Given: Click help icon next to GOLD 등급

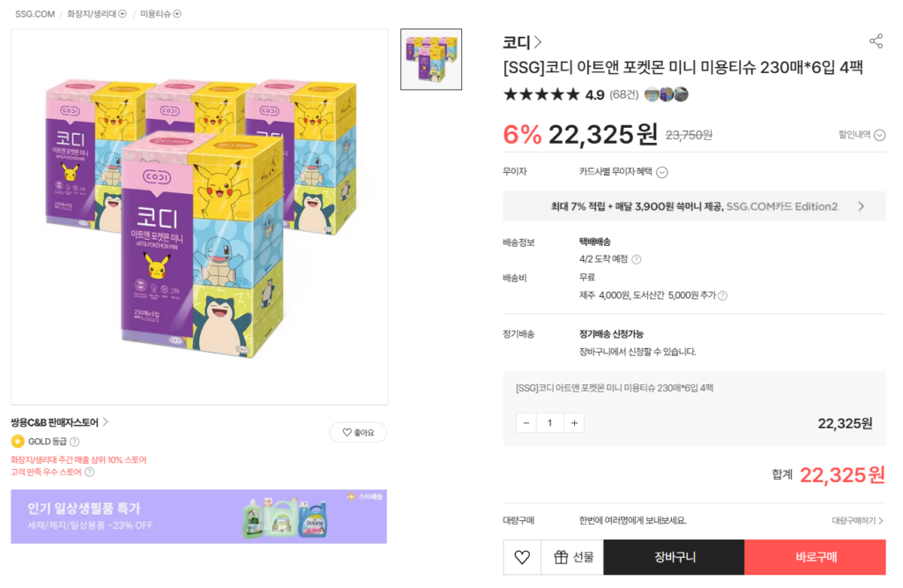Looking at the screenshot, I should [x=75, y=442].
